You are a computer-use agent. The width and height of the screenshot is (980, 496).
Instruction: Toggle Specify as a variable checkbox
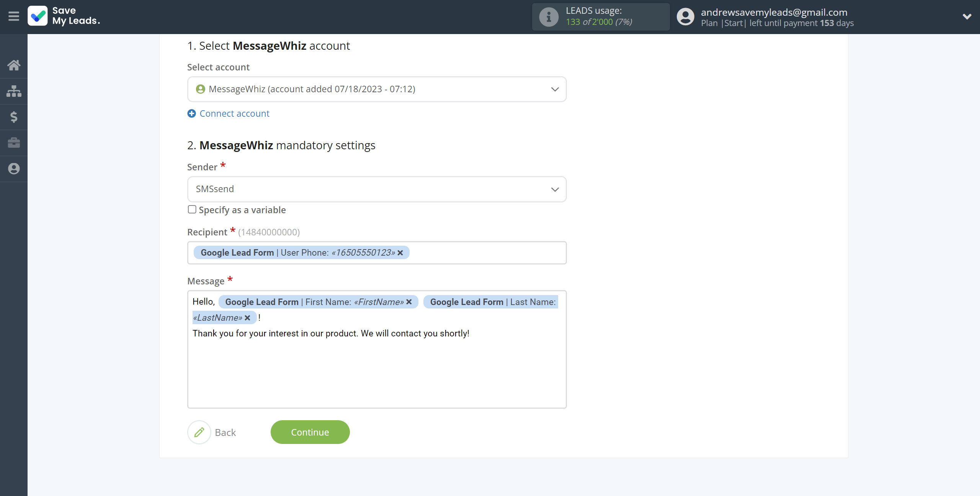coord(192,209)
